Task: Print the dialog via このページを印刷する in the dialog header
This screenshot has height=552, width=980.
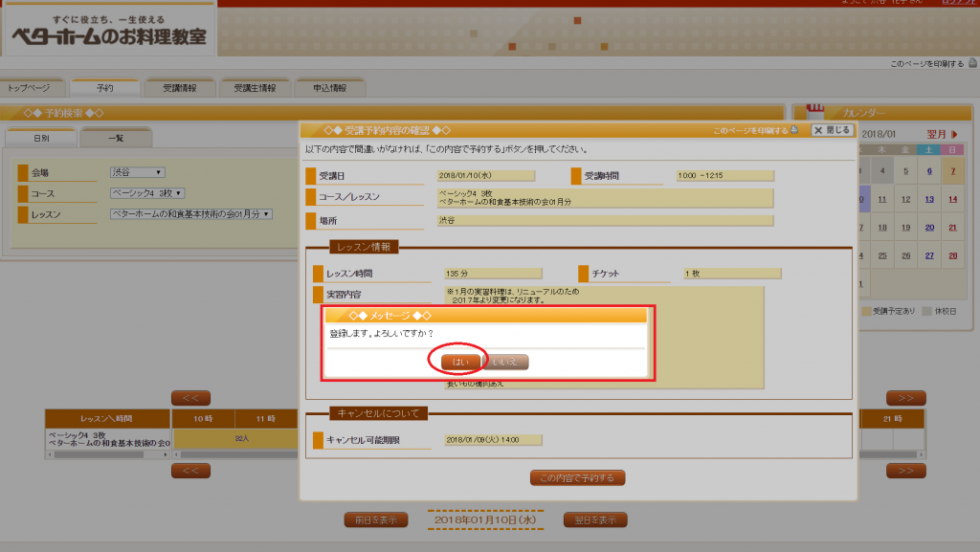Action: coord(756,130)
